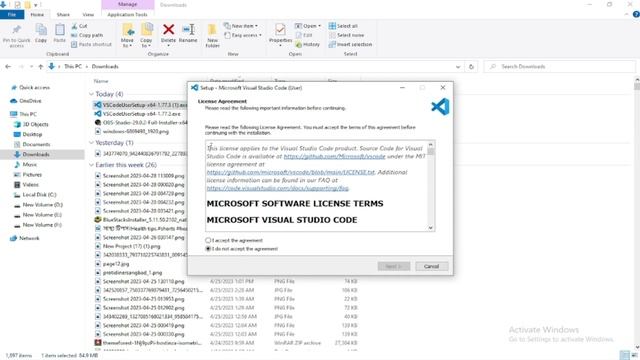The image size is (640, 360).
Task: Click Paste shortcut in ribbon
Action: tap(91, 44)
